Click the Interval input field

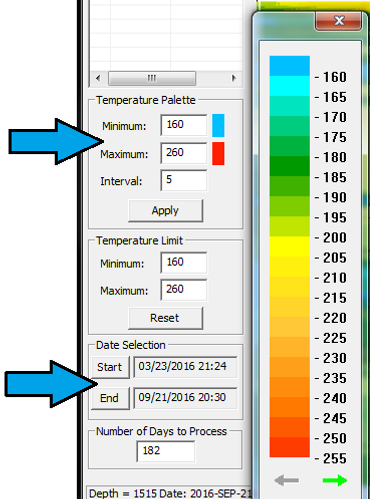tap(184, 180)
